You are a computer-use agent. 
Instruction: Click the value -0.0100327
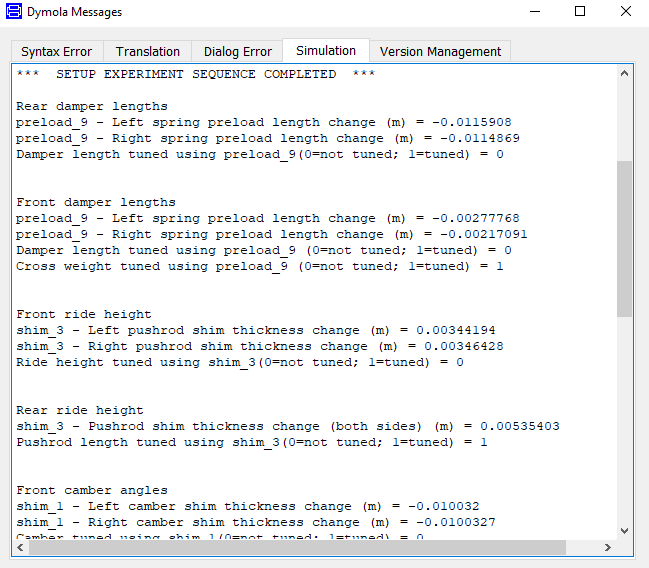(x=456, y=522)
